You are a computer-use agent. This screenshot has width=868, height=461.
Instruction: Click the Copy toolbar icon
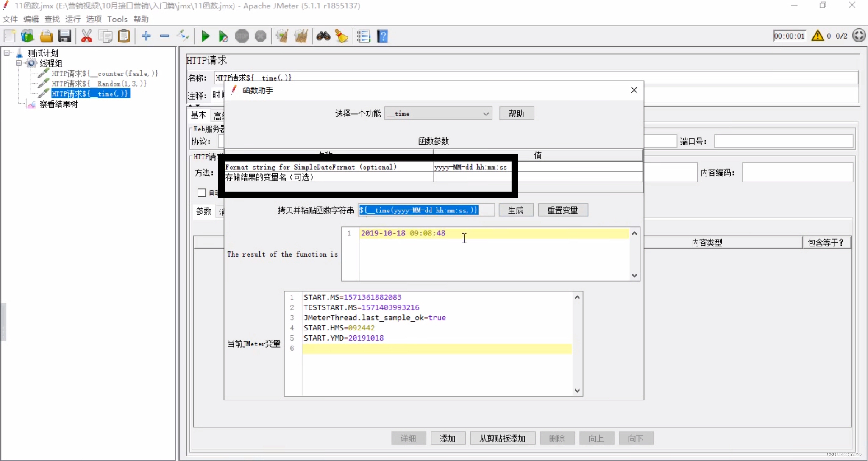pos(105,36)
